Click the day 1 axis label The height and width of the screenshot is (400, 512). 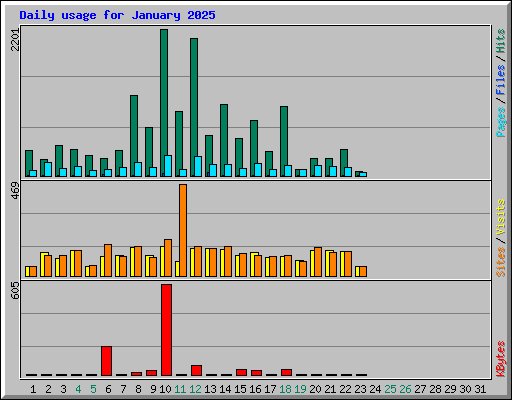click(33, 389)
